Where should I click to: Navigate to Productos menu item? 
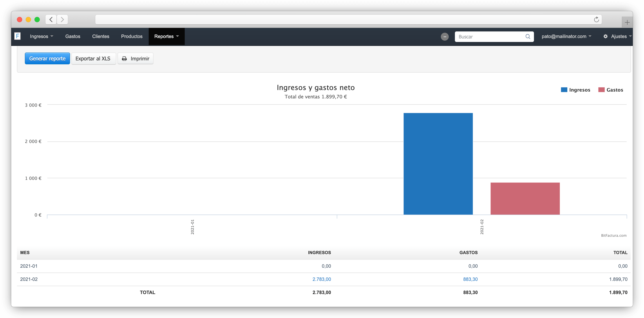[x=132, y=36]
